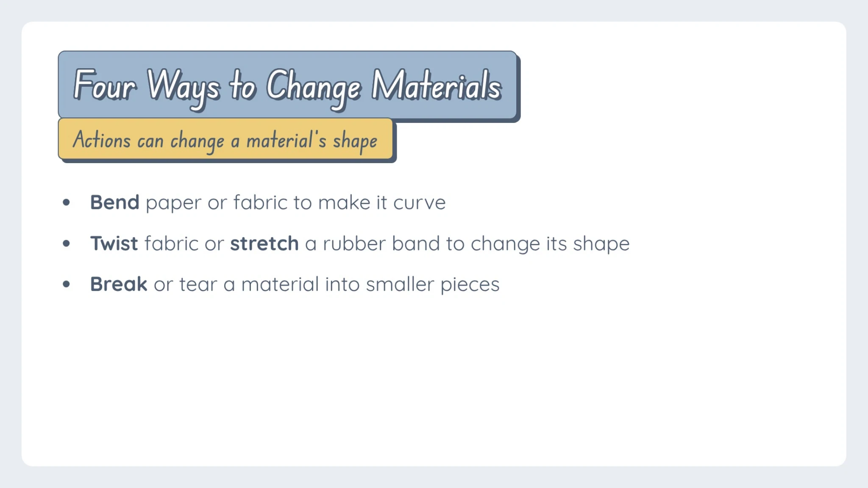Click the word 'Materials' in the title
Viewport: 868px width, 488px height.
437,86
